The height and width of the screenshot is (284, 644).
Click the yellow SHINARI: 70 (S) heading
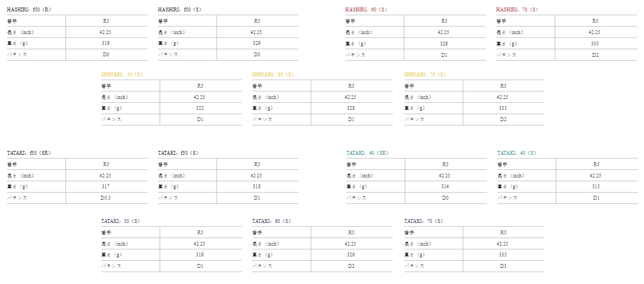tap(425, 75)
